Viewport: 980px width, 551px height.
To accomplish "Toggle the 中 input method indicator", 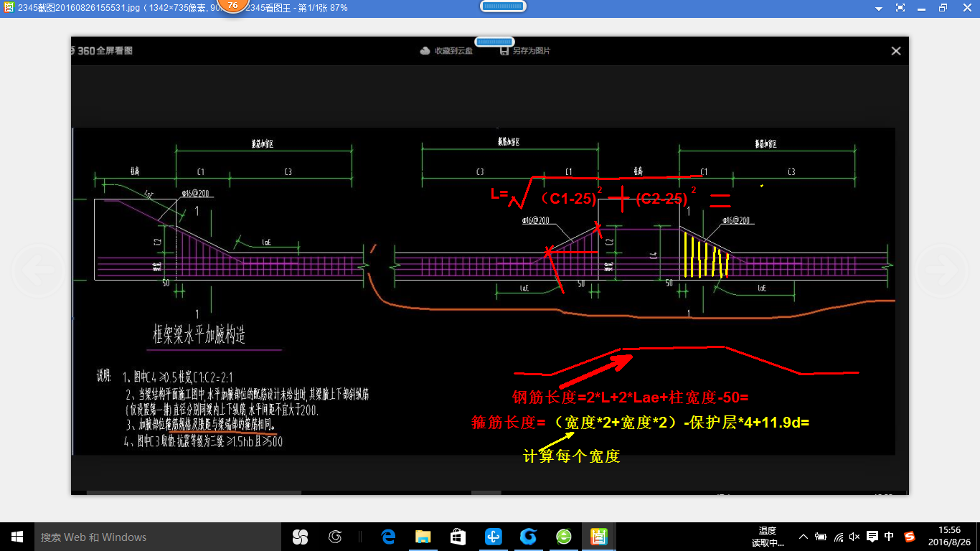I will click(890, 537).
